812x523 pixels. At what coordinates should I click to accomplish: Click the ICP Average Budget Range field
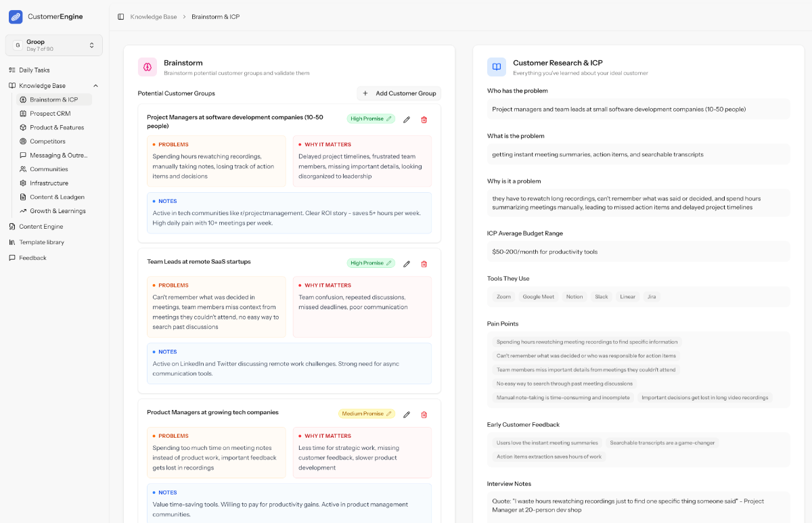(638, 252)
